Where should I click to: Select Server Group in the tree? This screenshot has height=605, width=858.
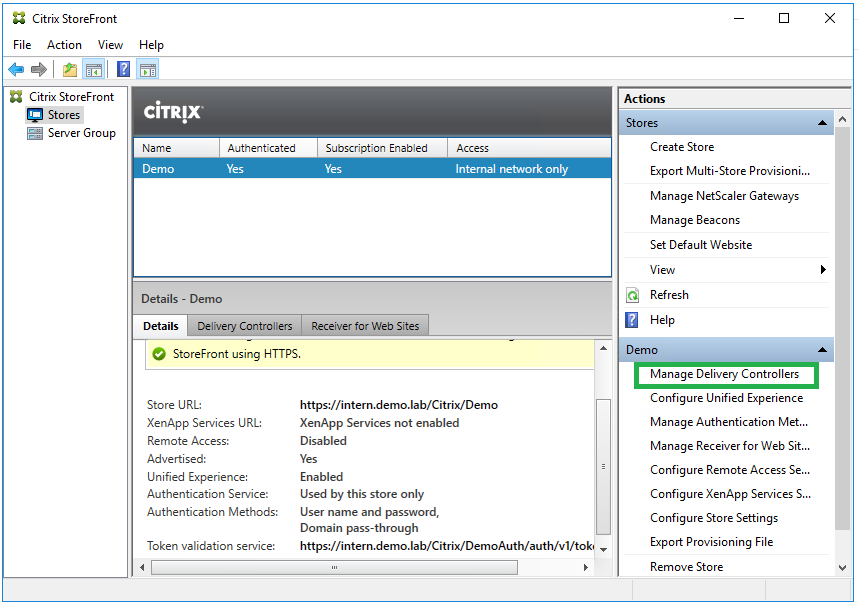(x=81, y=133)
